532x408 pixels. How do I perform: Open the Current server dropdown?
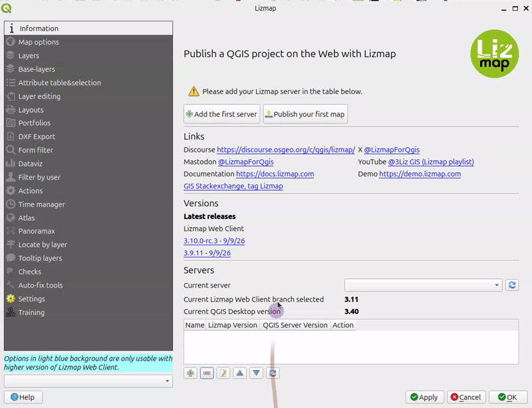pyautogui.click(x=423, y=285)
